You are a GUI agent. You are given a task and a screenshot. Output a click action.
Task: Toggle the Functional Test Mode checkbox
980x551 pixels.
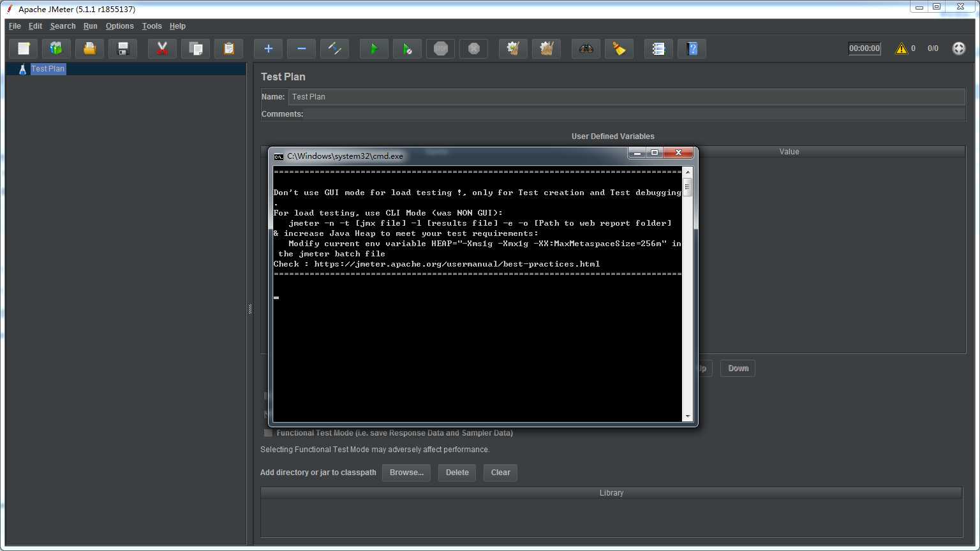(268, 433)
